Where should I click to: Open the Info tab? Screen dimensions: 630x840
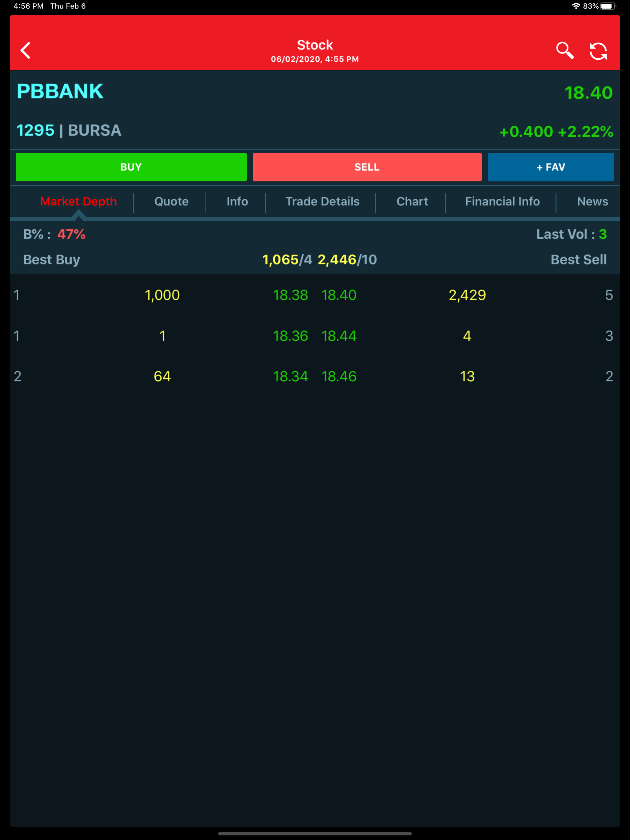[x=237, y=201]
